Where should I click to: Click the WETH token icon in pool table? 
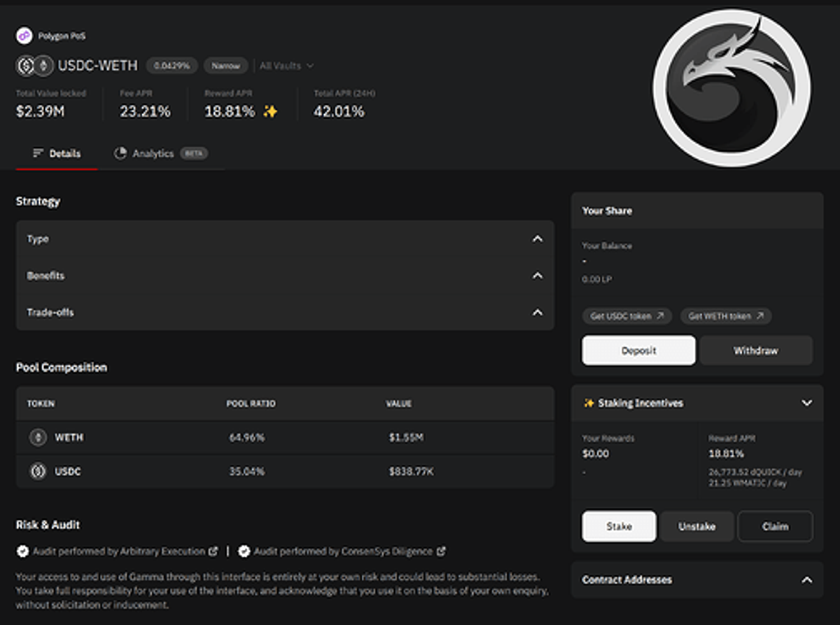(x=38, y=437)
